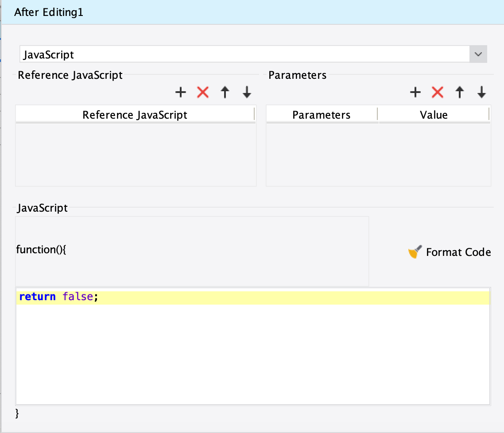This screenshot has height=433, width=504.
Task: Add a new parameter row
Action: point(415,92)
